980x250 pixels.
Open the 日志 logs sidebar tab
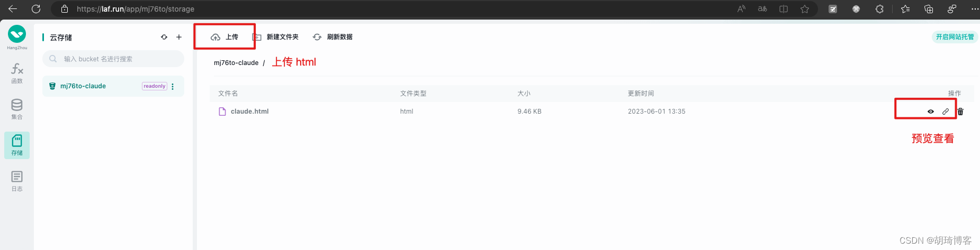[x=17, y=181]
